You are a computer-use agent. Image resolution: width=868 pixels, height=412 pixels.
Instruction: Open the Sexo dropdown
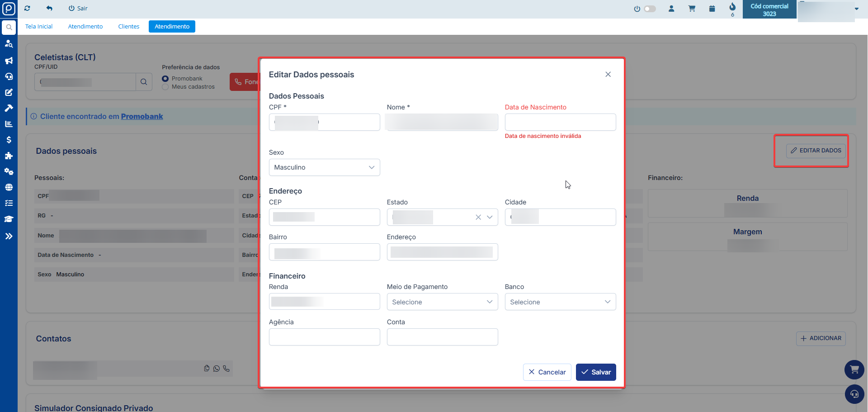click(324, 167)
